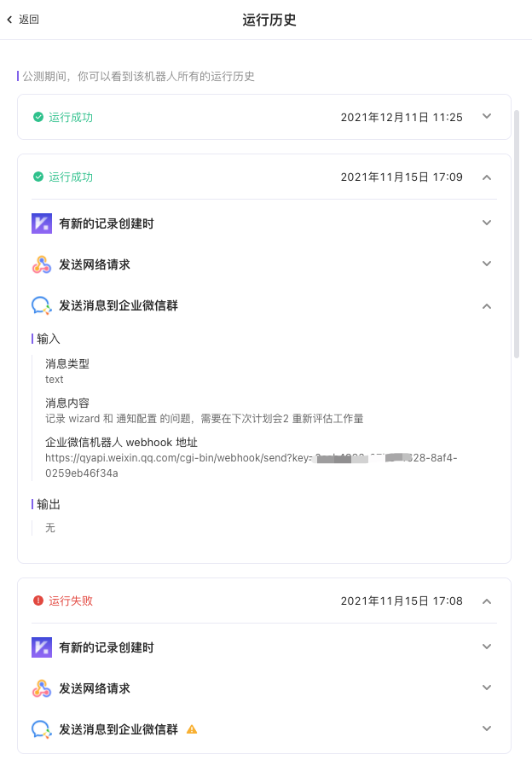
Task: Collapse the 2021年11月15日 17:09 run record
Action: [x=487, y=177]
